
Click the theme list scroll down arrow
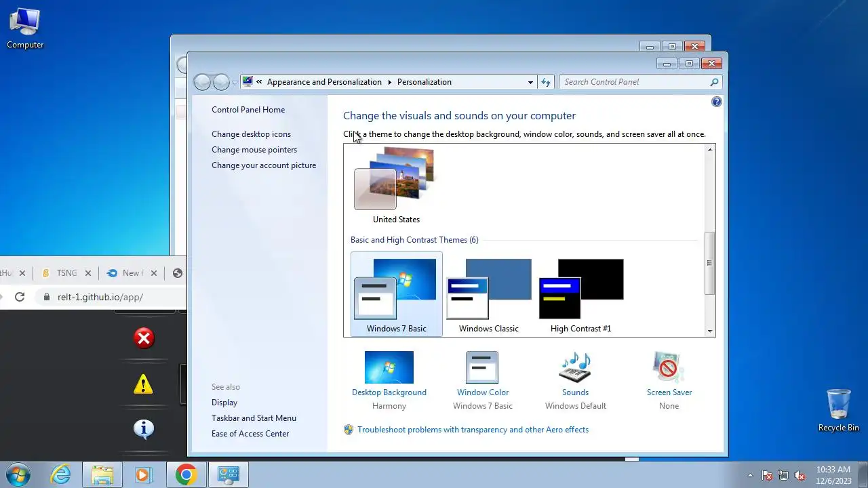[x=710, y=331]
